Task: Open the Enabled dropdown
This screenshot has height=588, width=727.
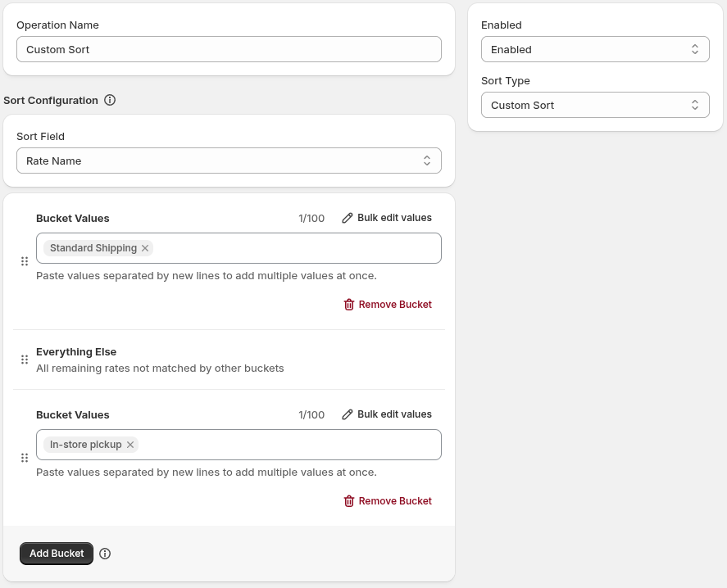Action: (595, 49)
